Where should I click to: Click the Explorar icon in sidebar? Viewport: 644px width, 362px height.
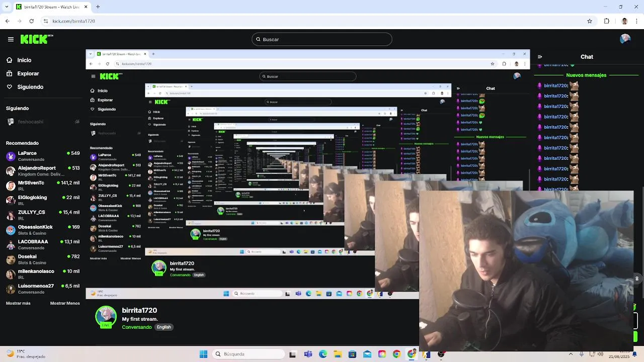[9, 73]
